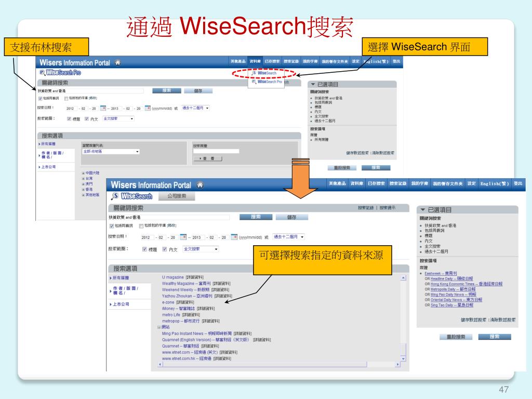532x399 pixels.
Task: Click 所有媒體 in upper left sidebar
Action: pyautogui.click(x=48, y=144)
